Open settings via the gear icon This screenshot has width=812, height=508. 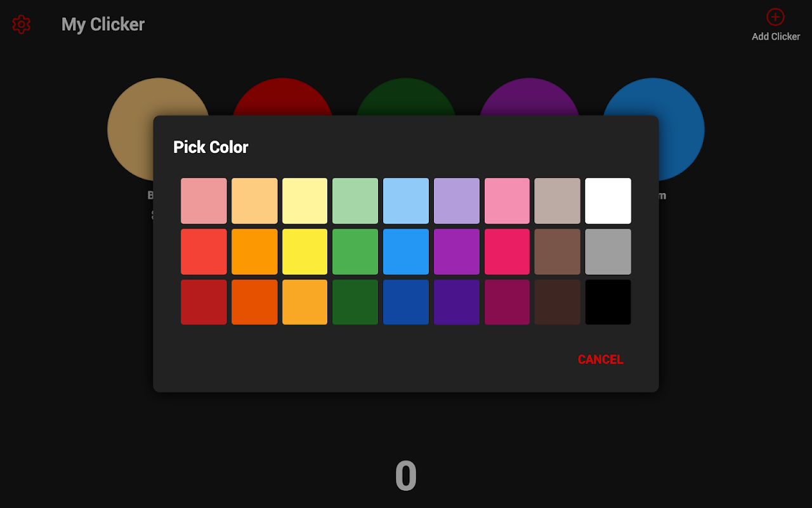coord(22,25)
